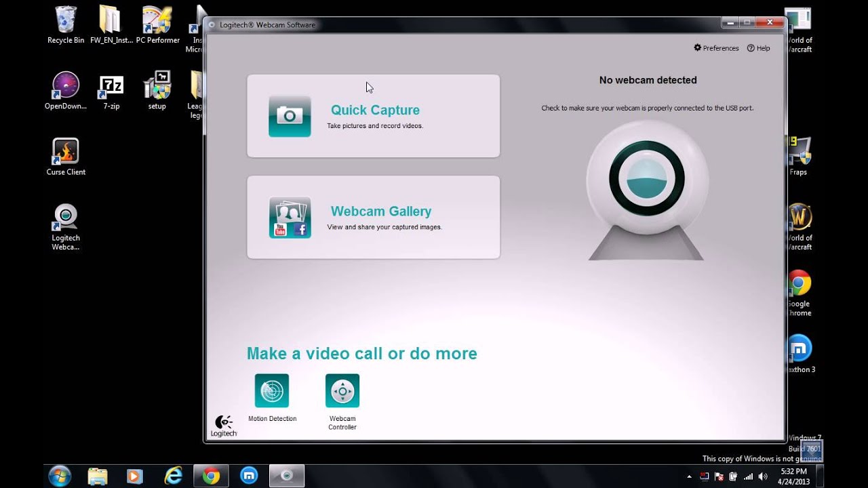
Task: Open Preferences with the gear icon
Action: coord(697,48)
